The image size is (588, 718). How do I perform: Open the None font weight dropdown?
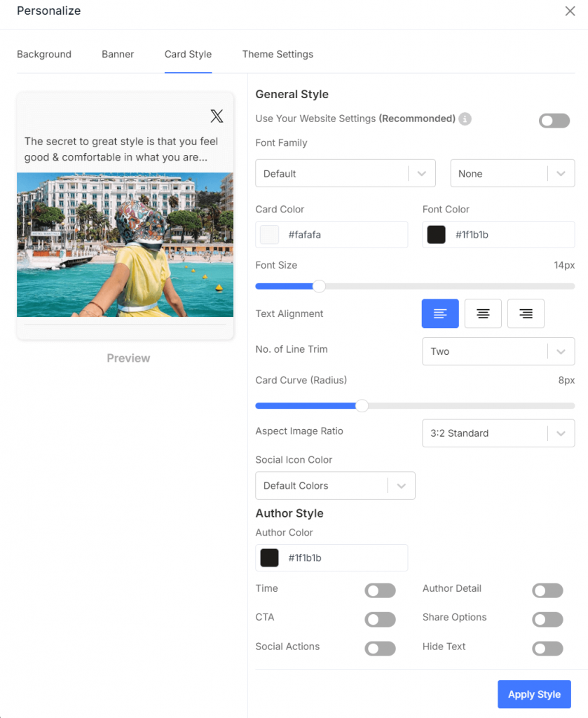coord(512,173)
